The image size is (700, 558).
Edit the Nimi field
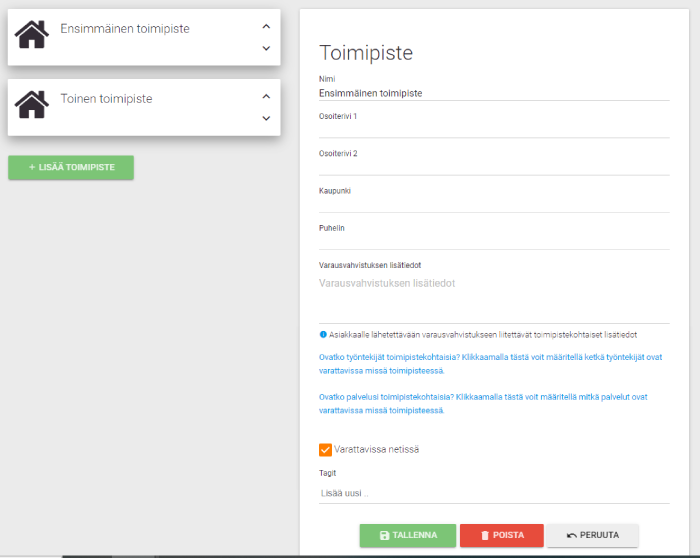pos(494,93)
